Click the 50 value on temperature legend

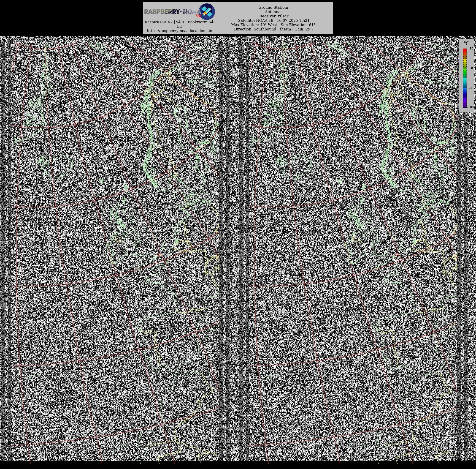471,49
